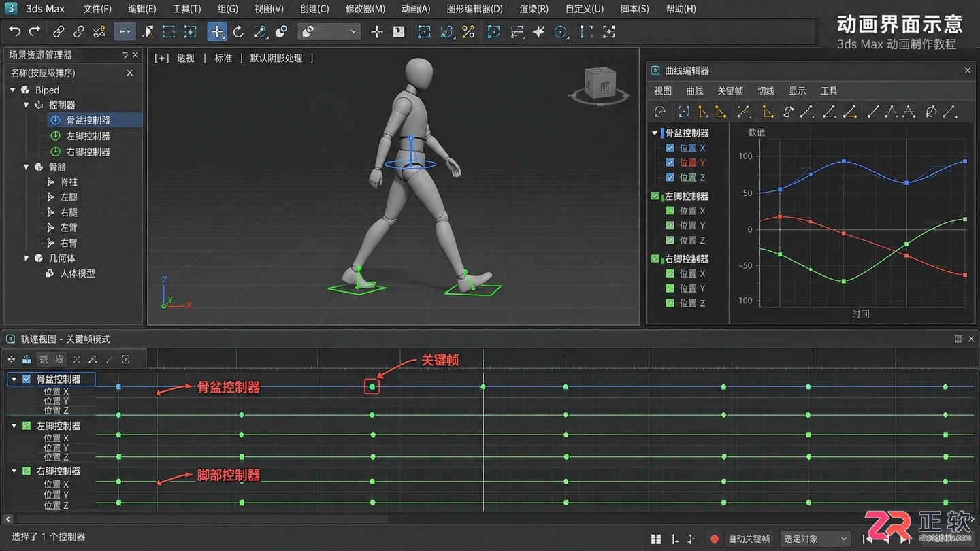The height and width of the screenshot is (551, 980).
Task: Click the 3ds Max application logo
Action: tap(12, 8)
